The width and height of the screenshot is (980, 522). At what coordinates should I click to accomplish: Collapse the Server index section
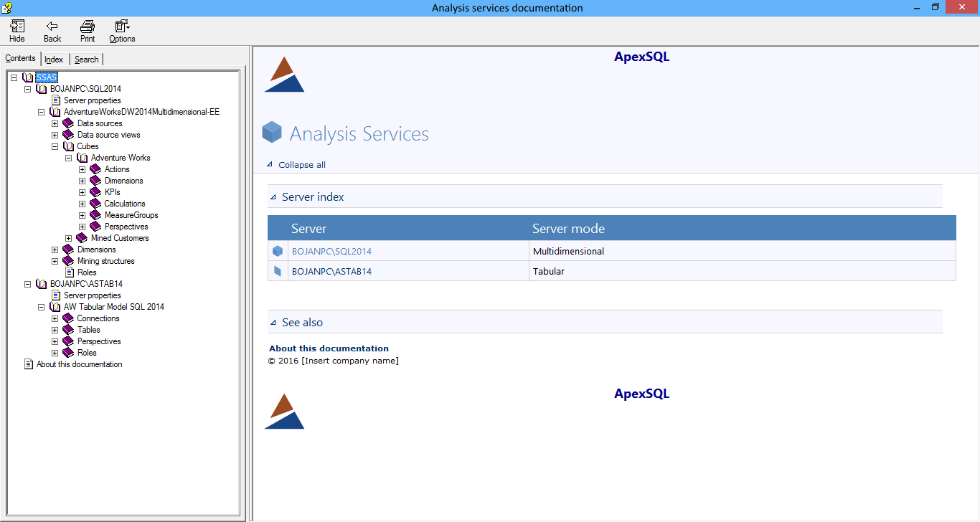(272, 197)
